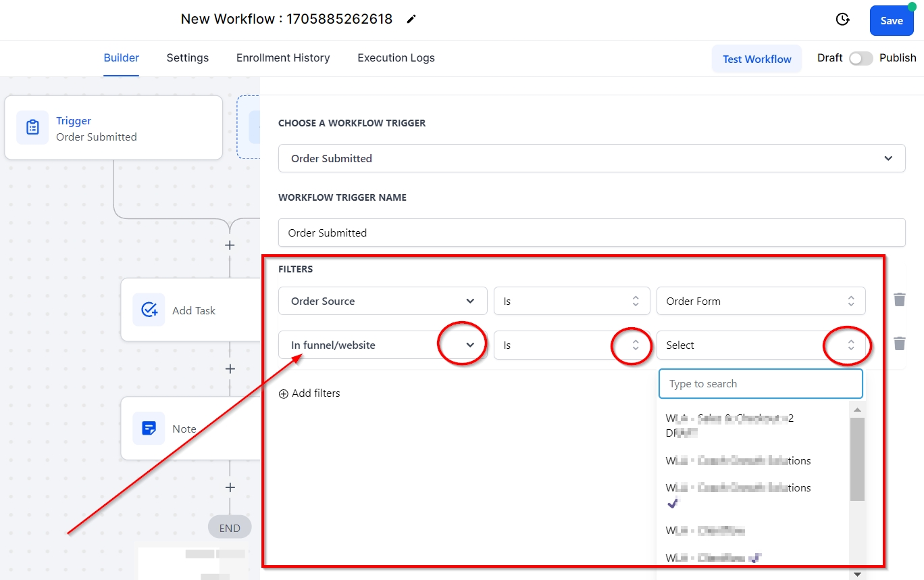Open the Order Source filter dropdown
Screen dimensions: 924x580
tap(382, 301)
